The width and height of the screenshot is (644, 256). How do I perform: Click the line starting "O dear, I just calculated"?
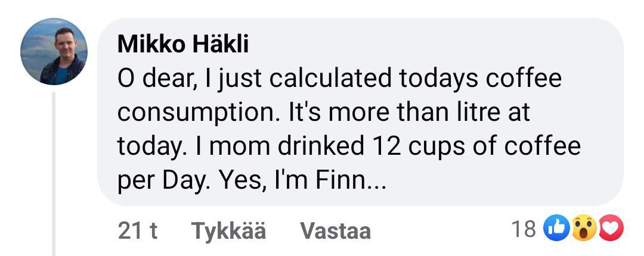[339, 78]
